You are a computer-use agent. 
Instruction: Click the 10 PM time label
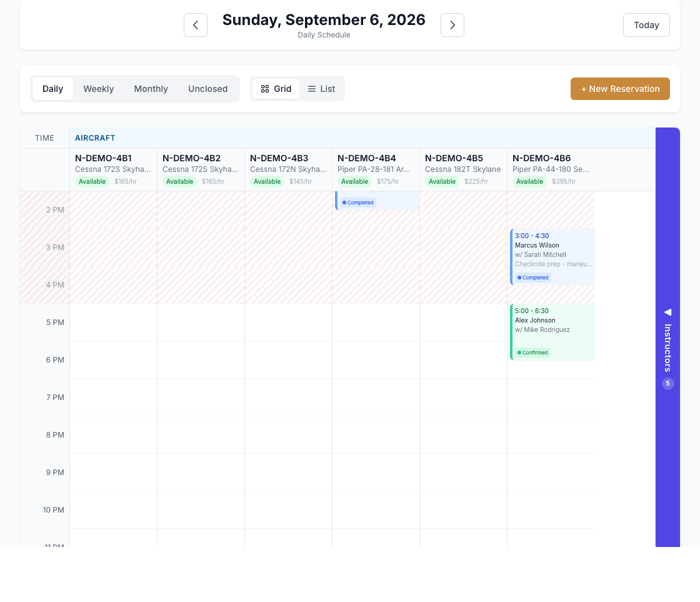(53, 510)
